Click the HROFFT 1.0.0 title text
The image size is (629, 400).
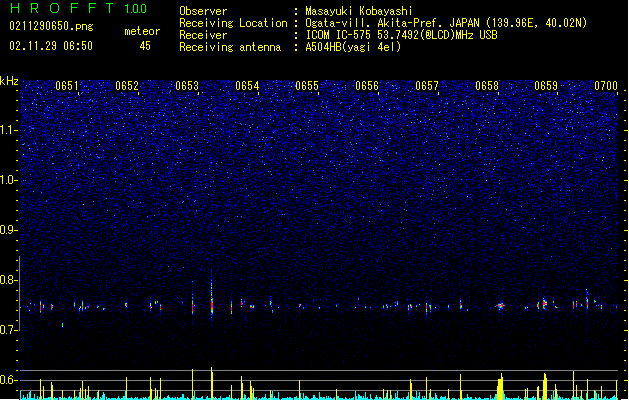point(78,8)
